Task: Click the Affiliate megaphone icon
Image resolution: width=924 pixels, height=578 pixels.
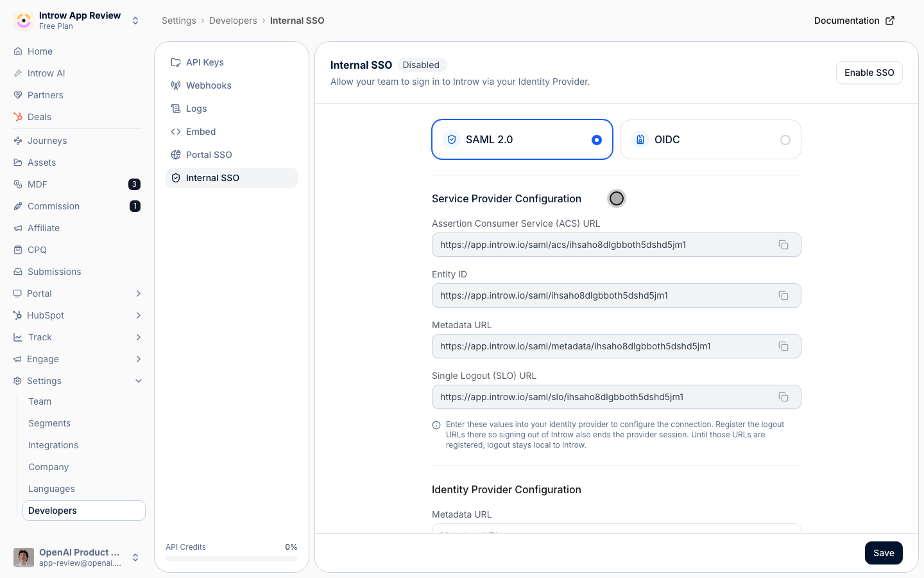Action: click(x=18, y=228)
